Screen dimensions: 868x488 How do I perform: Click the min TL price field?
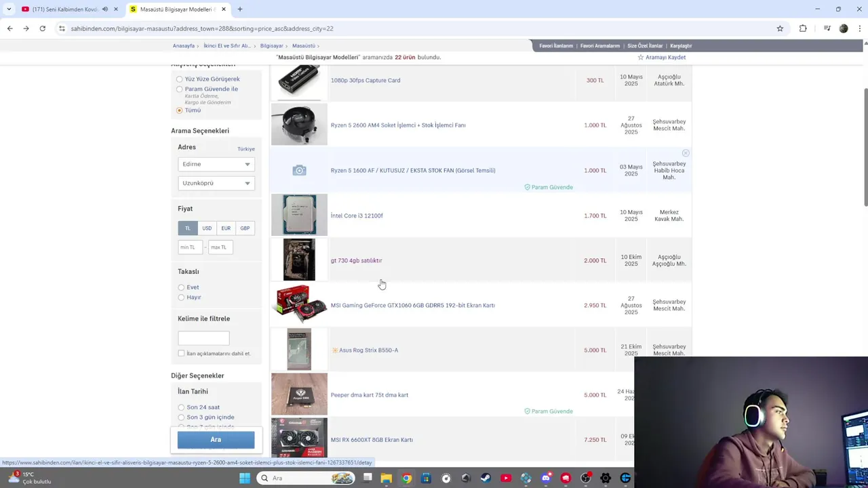pos(190,247)
